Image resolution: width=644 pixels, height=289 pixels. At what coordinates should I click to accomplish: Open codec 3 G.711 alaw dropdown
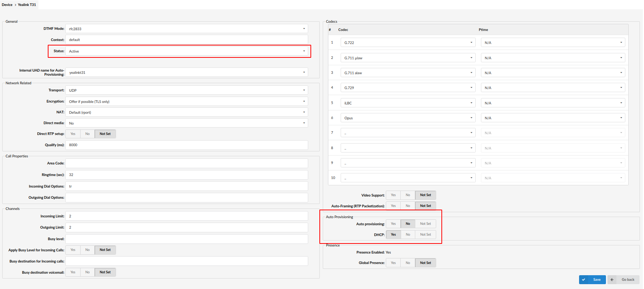(408, 73)
